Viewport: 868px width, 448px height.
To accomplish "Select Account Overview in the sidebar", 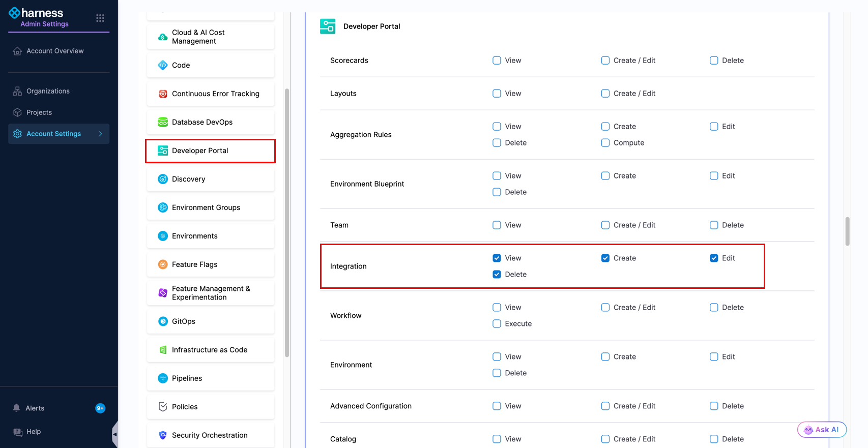I will (x=59, y=51).
